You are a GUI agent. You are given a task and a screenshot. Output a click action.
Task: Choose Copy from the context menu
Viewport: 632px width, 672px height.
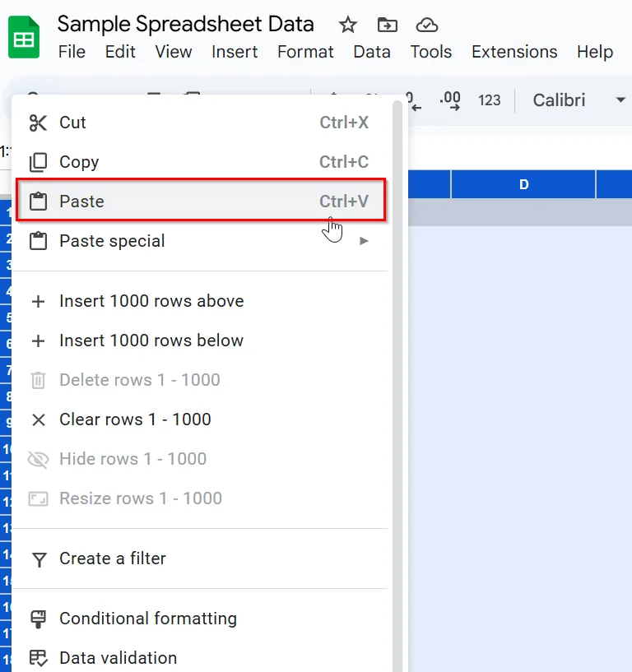click(x=200, y=162)
